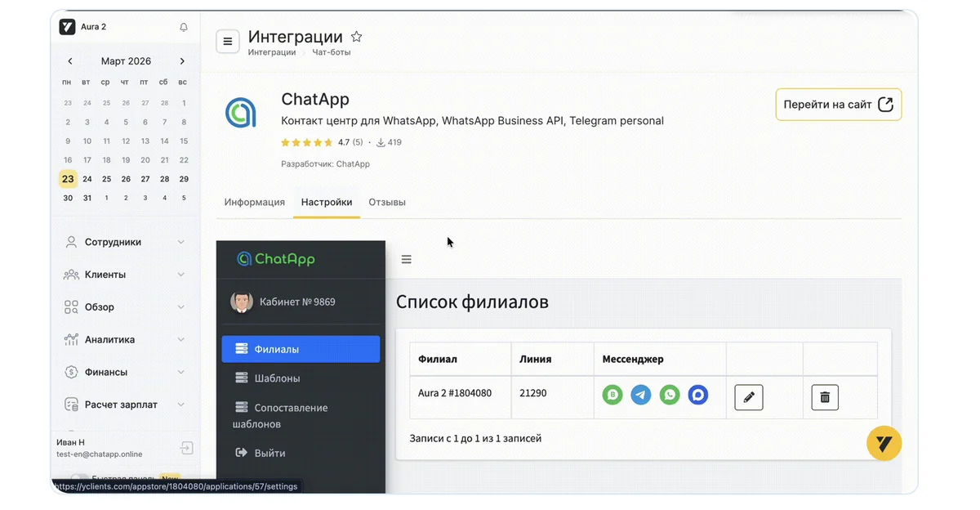Click the Aura 2 #1804080 table cell

(x=461, y=397)
